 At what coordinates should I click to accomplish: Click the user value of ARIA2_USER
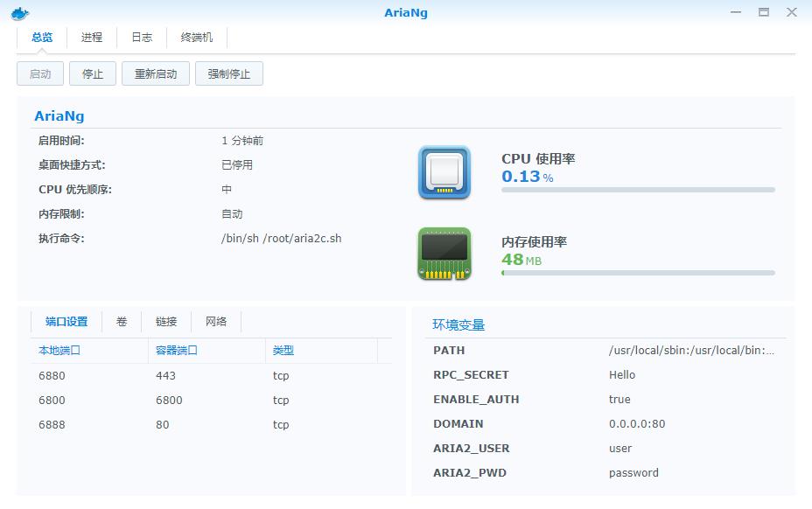coord(620,449)
